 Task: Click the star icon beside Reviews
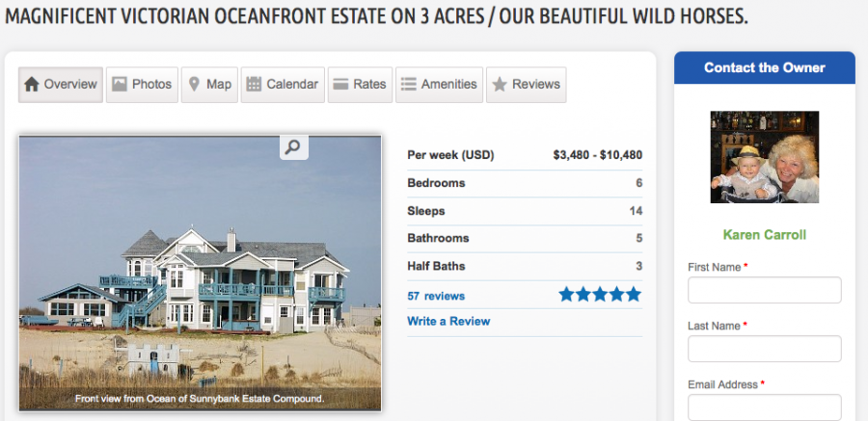(500, 85)
